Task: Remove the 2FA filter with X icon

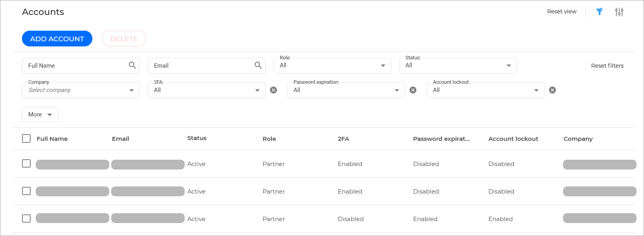Action: coord(273,90)
